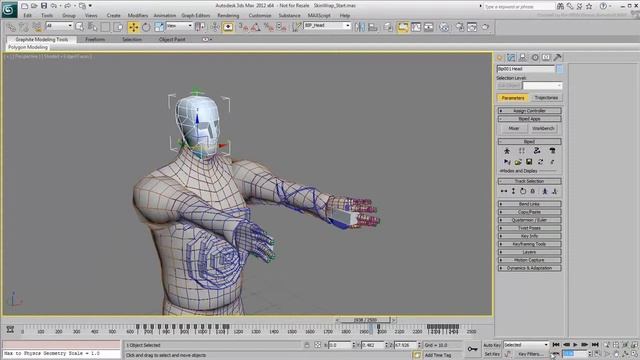This screenshot has width=640, height=360.
Task: Toggle the Angle Snap icon
Action: click(256, 27)
